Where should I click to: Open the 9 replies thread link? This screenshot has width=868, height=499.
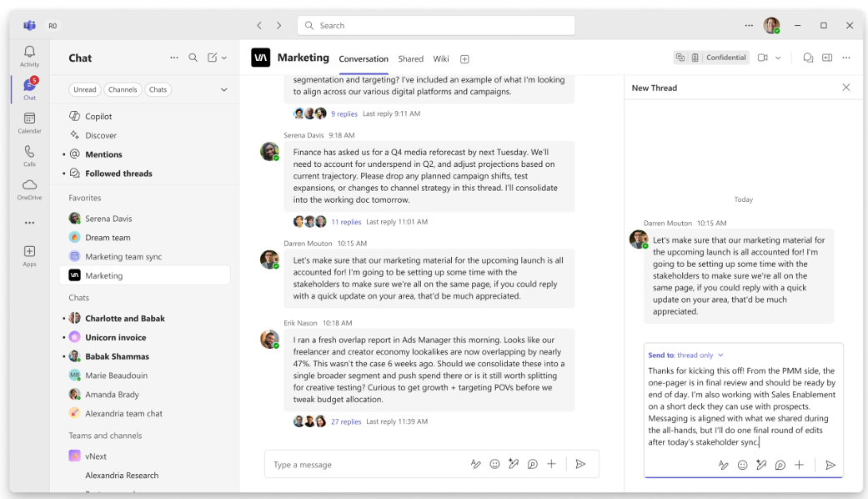coord(344,113)
